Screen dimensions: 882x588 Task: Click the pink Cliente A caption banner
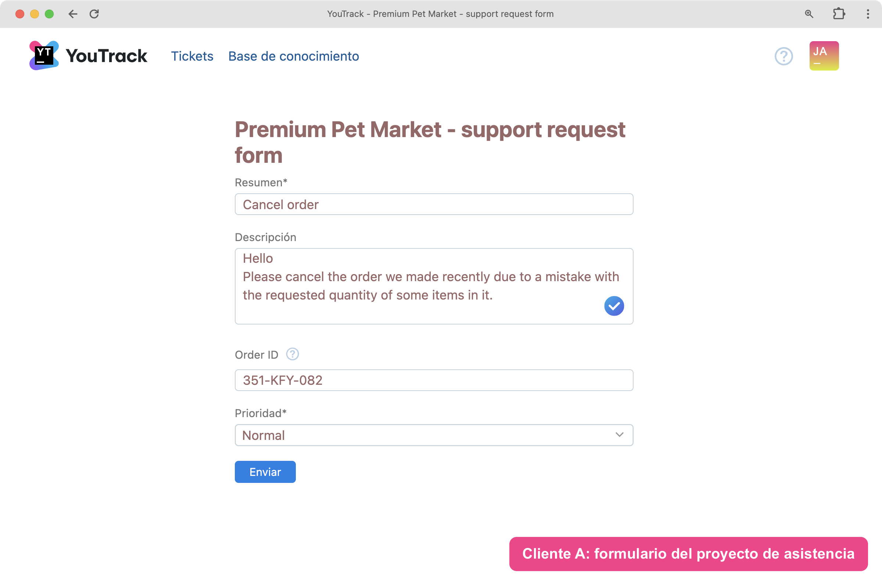coord(688,553)
